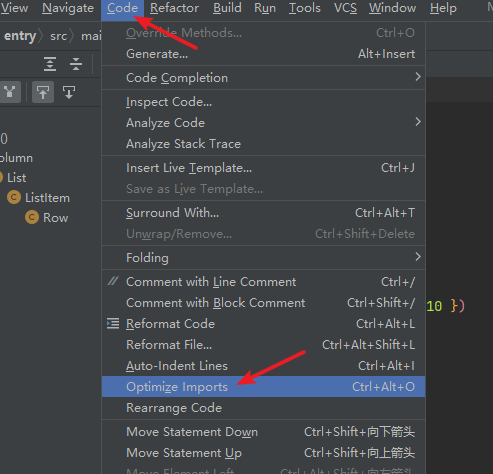Toggle autoscroll from source icon
Screen dimensions: 493x474
point(69,92)
